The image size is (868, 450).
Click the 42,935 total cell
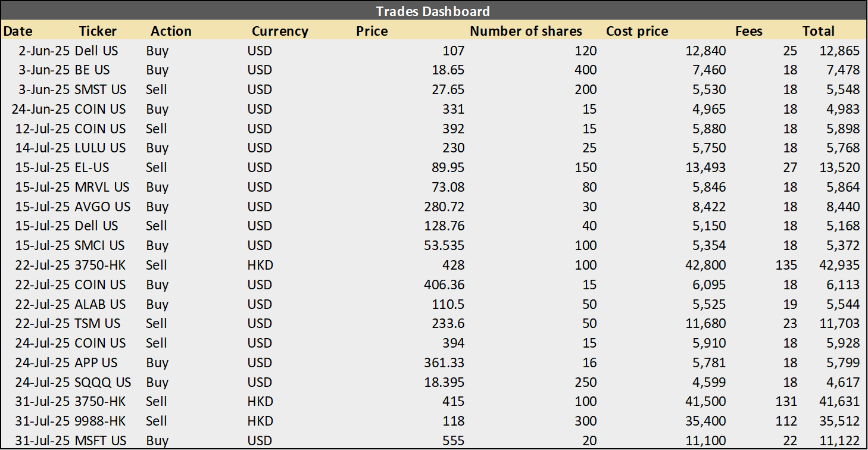[838, 265]
